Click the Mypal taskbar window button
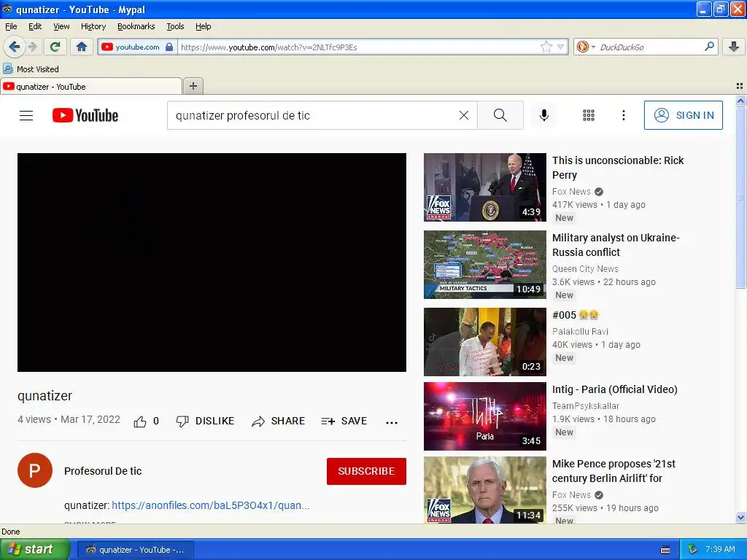The image size is (747, 560). (x=135, y=550)
